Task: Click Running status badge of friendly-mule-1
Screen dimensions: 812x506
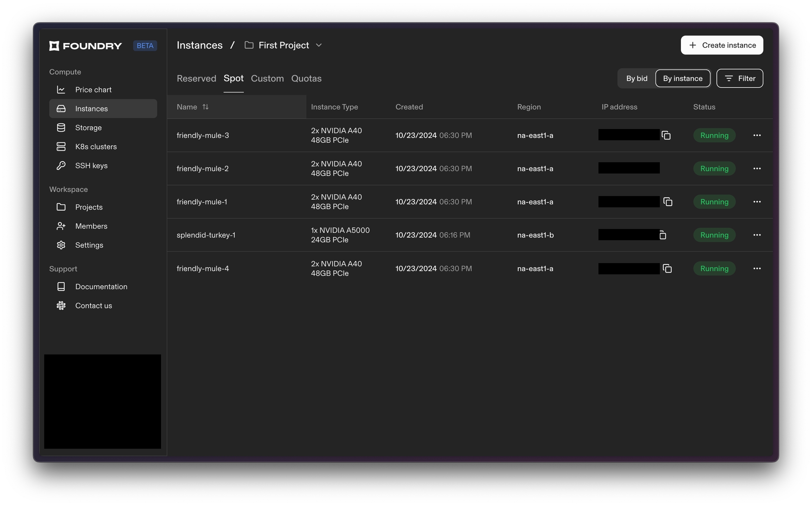Action: point(714,202)
